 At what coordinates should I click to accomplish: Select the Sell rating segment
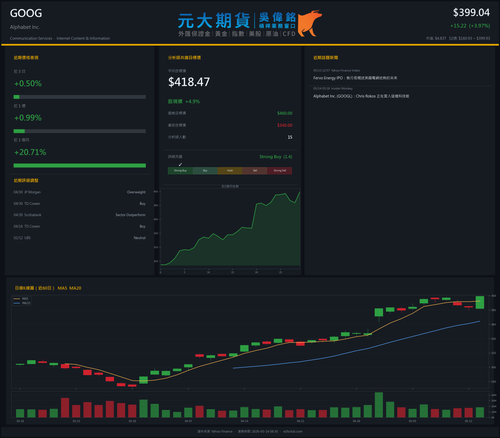pos(255,171)
